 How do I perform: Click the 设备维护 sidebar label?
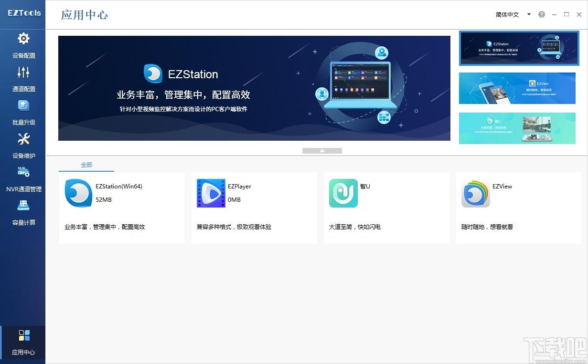coord(24,156)
